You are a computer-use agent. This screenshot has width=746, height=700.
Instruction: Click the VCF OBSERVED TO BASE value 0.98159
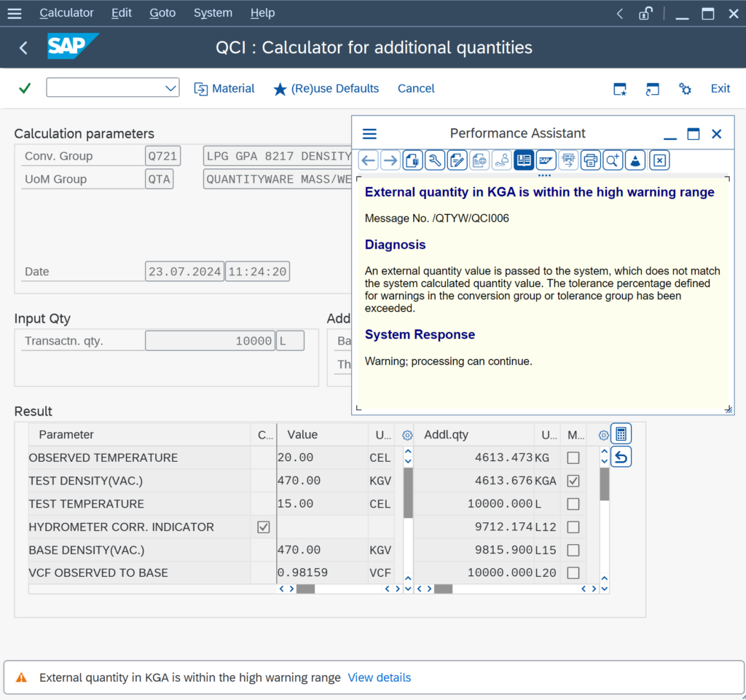322,573
